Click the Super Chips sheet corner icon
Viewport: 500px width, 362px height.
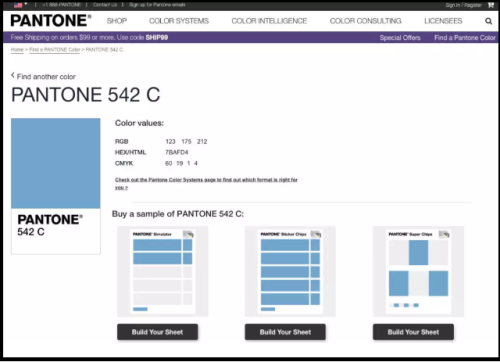pyautogui.click(x=444, y=234)
